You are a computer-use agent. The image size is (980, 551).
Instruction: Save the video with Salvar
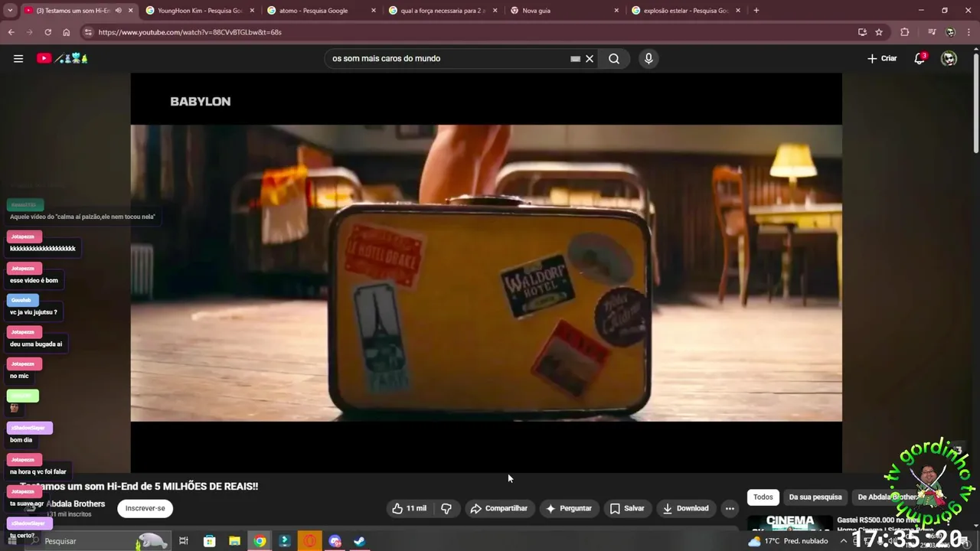click(x=627, y=508)
